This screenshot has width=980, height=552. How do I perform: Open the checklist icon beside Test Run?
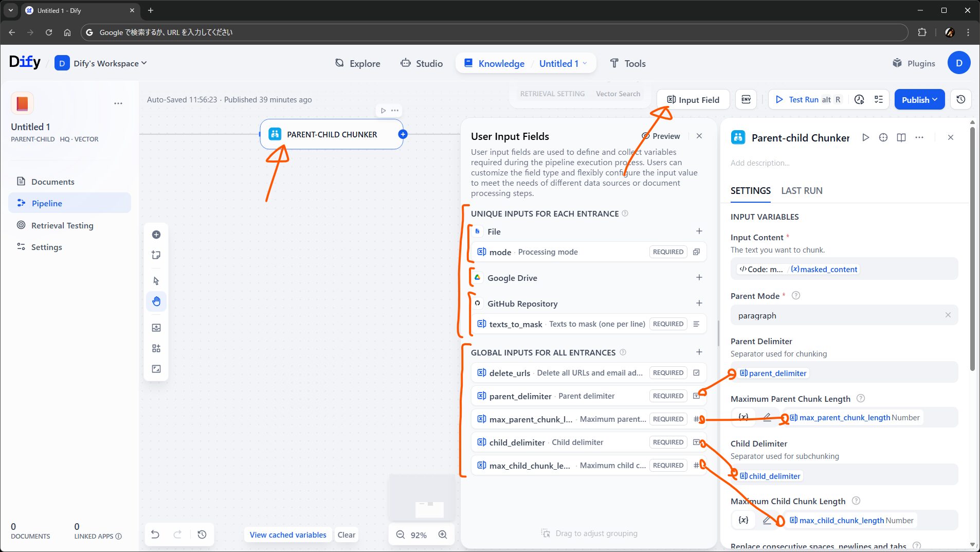[x=879, y=99]
